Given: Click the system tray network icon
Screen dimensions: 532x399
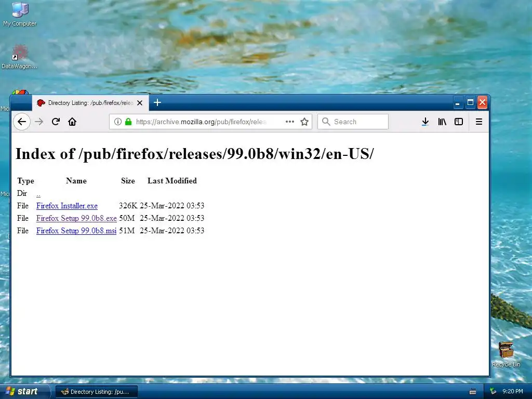Looking at the screenshot, I should [x=493, y=391].
